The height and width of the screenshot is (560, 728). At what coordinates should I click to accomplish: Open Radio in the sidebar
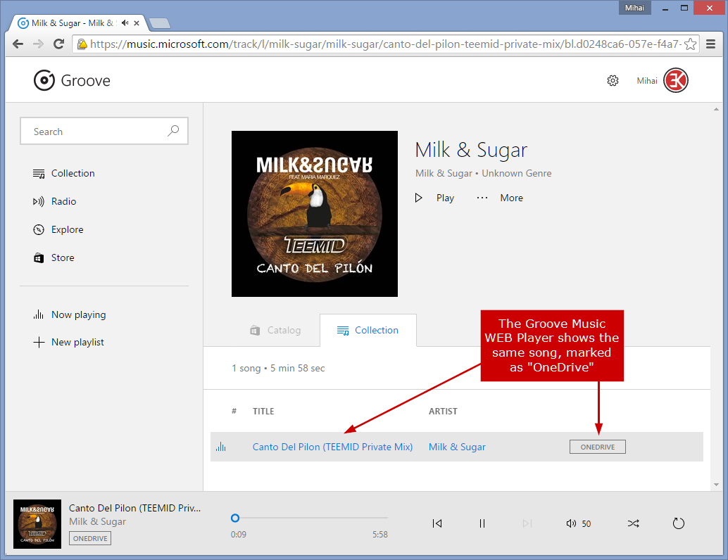click(x=63, y=201)
